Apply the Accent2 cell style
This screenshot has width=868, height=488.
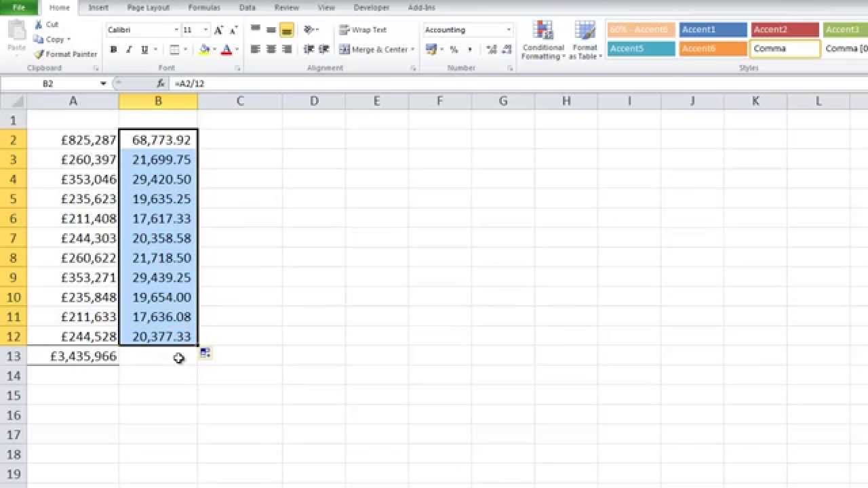(x=785, y=30)
